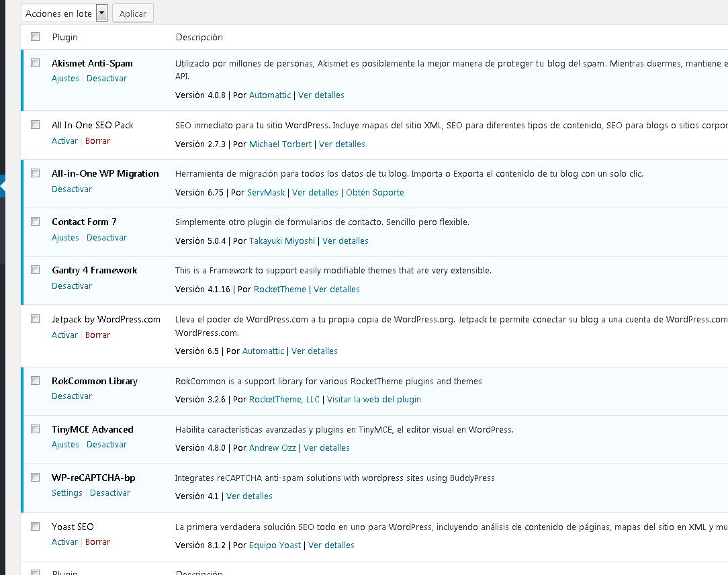728x575 pixels.
Task: Click Ver detalles for WP-reCAPTCHA-bp
Action: pyautogui.click(x=249, y=496)
